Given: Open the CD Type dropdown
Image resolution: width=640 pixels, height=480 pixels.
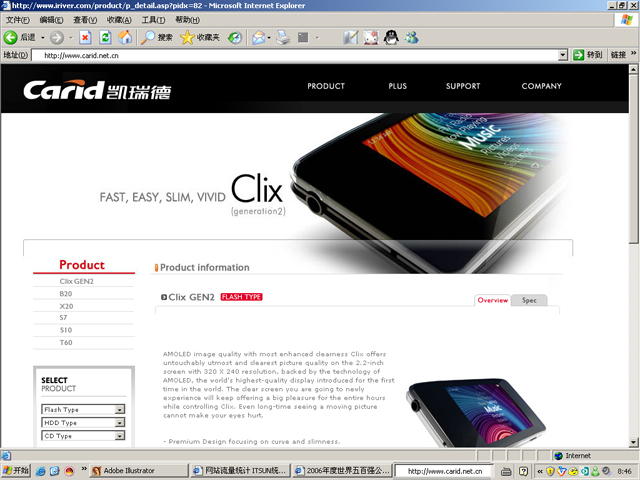Looking at the screenshot, I should click(x=120, y=435).
